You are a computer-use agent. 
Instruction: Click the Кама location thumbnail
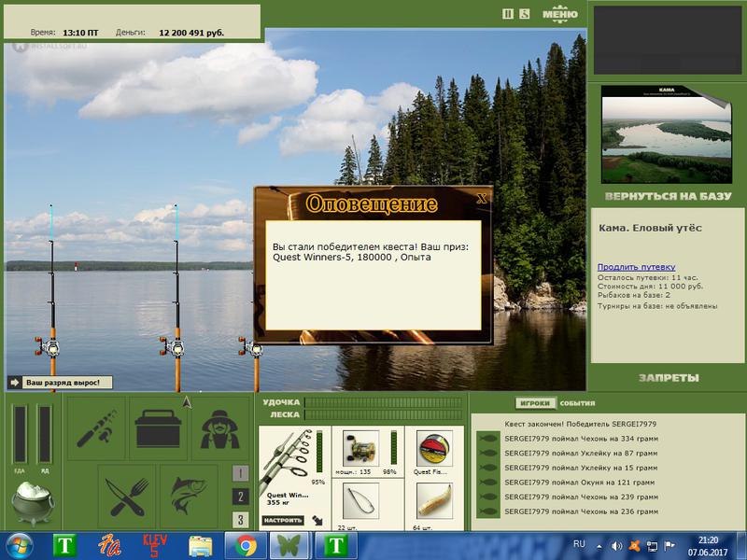[667, 129]
